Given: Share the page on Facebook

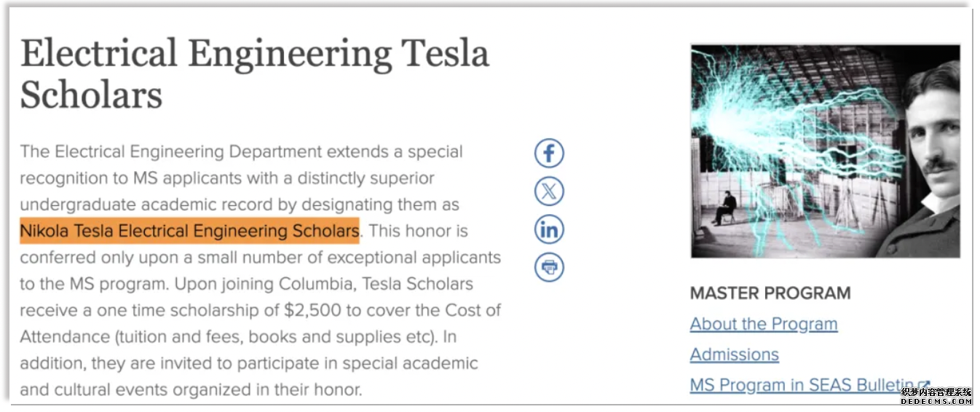Looking at the screenshot, I should (550, 154).
